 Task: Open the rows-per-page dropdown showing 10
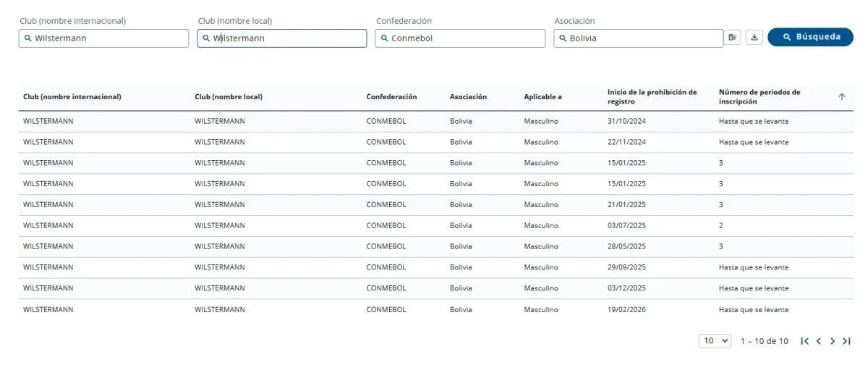[x=715, y=341]
